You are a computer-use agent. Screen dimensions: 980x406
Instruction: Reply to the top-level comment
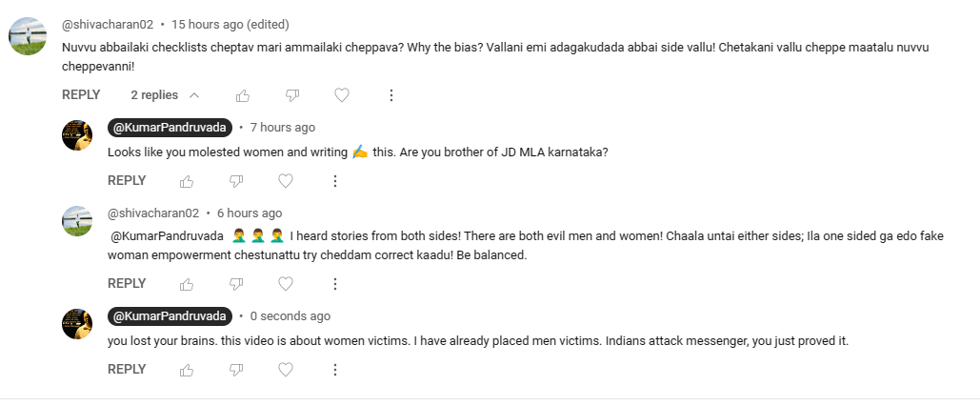(81, 95)
